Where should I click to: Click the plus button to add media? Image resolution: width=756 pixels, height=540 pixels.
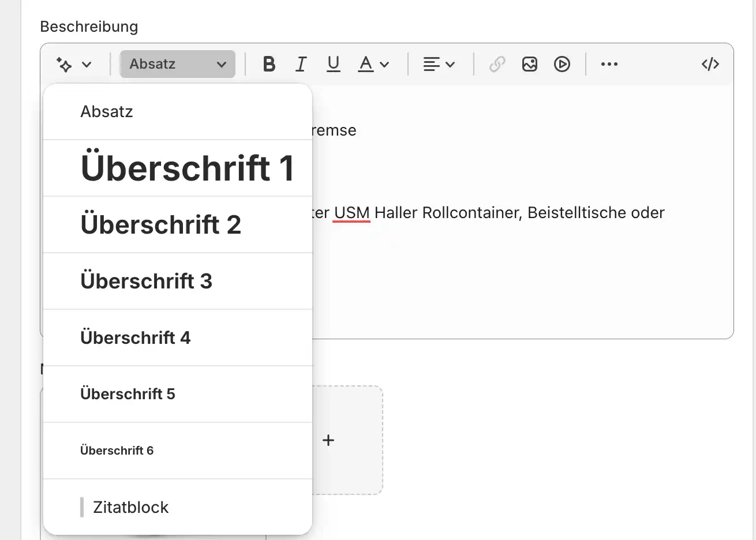point(328,440)
